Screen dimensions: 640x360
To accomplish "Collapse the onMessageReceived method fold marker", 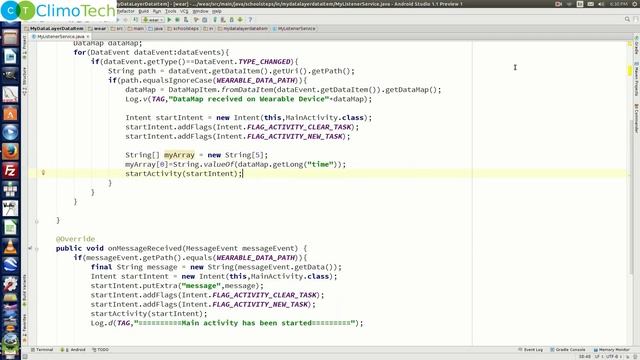I will point(37,248).
